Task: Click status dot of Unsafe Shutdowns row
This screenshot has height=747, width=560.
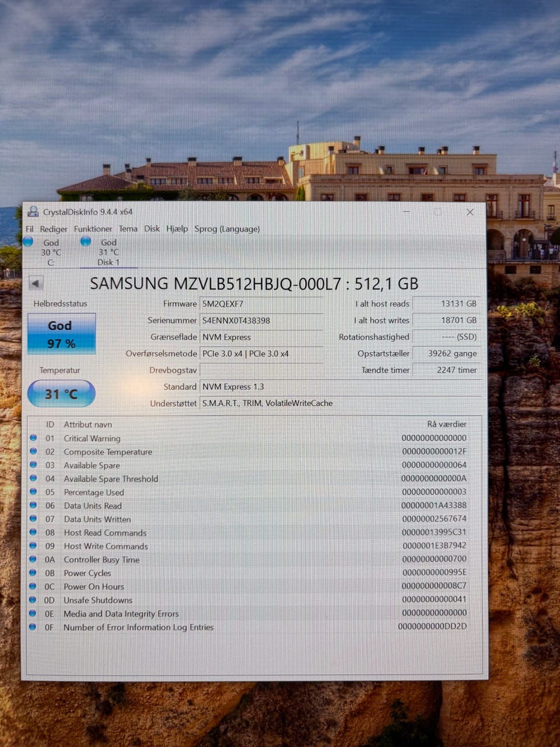Action: pyautogui.click(x=33, y=599)
